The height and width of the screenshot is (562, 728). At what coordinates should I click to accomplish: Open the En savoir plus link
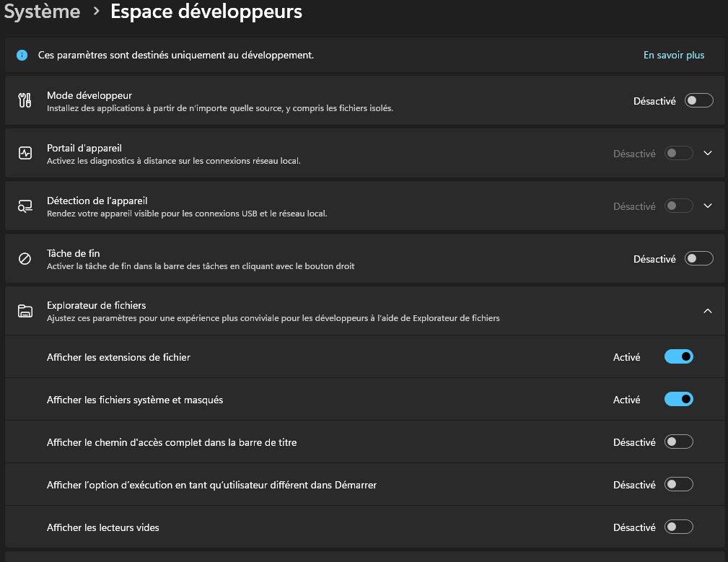pyautogui.click(x=673, y=55)
